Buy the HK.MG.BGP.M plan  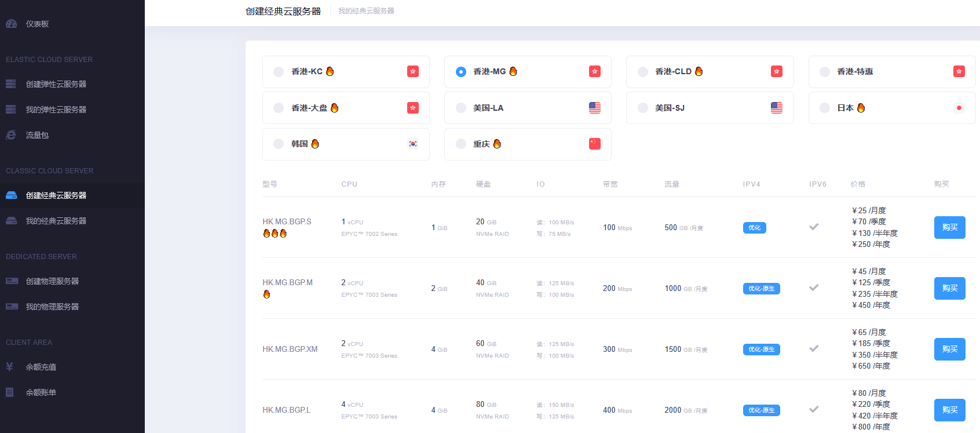(949, 288)
